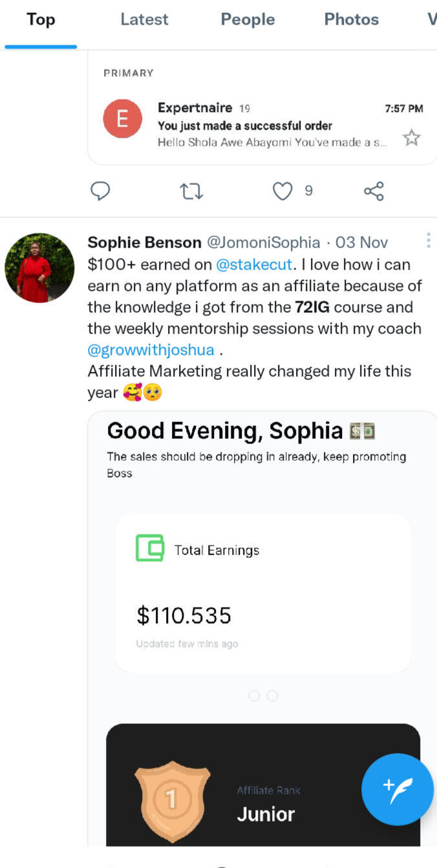Open Sophie Benson's tweet options menu
Viewport: 437px width, 868px height.
coord(428,241)
